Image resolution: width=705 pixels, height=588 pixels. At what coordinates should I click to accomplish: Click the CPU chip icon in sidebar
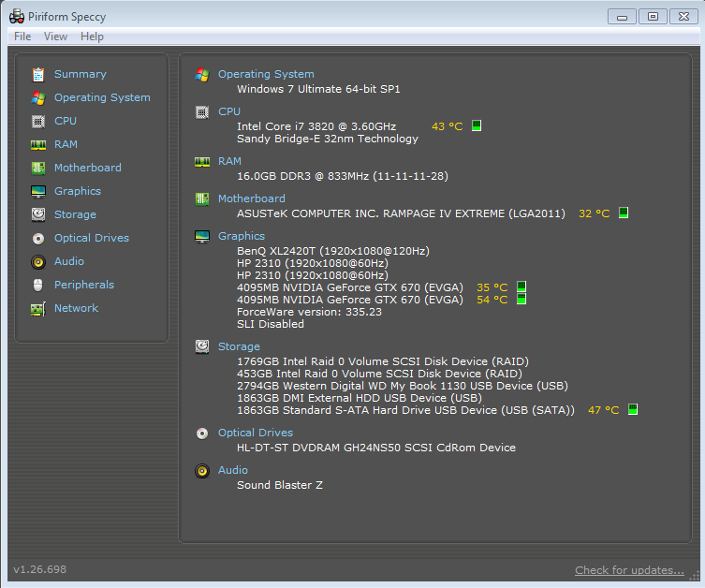click(38, 122)
